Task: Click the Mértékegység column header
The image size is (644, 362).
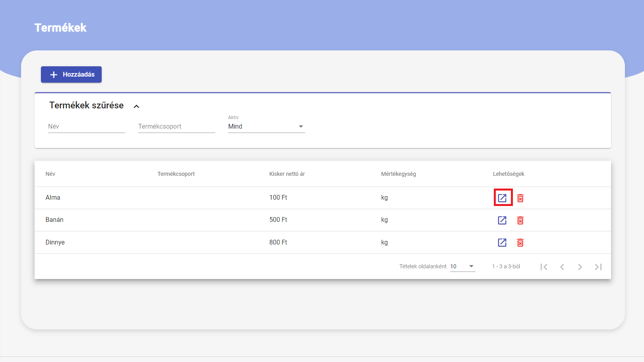Action: [x=398, y=174]
